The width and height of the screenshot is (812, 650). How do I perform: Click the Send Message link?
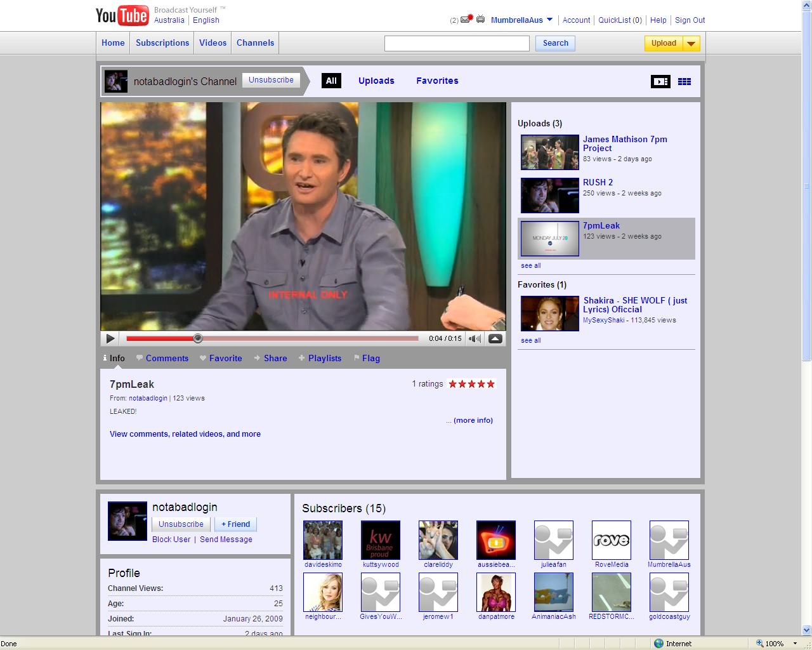coord(226,540)
